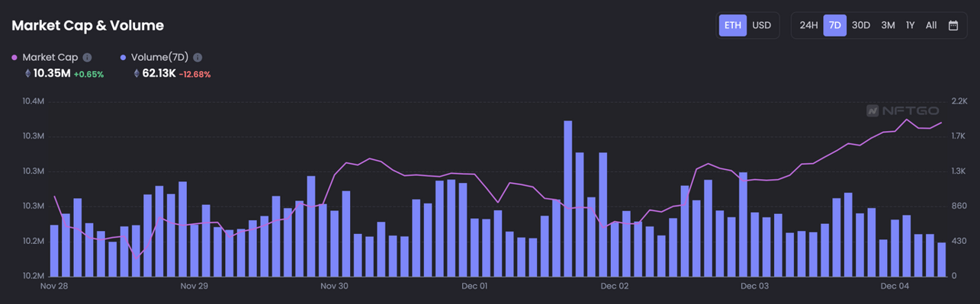
Task: Click the 10.35M market cap value
Action: pyautogui.click(x=52, y=73)
